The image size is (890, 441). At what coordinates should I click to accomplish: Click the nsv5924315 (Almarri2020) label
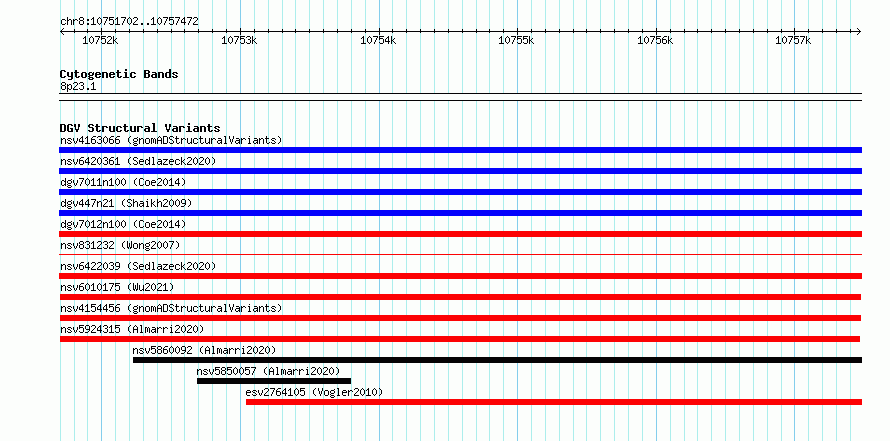click(x=132, y=329)
